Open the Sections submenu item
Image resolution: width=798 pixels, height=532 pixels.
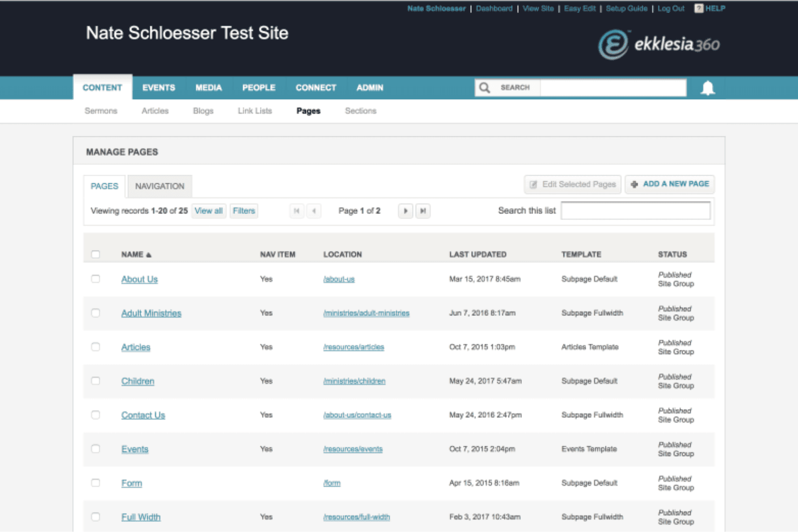tap(361, 111)
